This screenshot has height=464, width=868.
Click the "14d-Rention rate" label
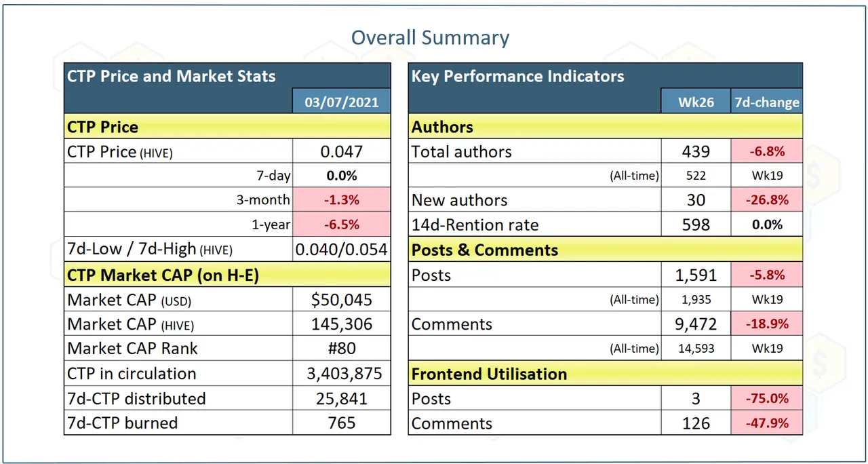[x=474, y=225]
